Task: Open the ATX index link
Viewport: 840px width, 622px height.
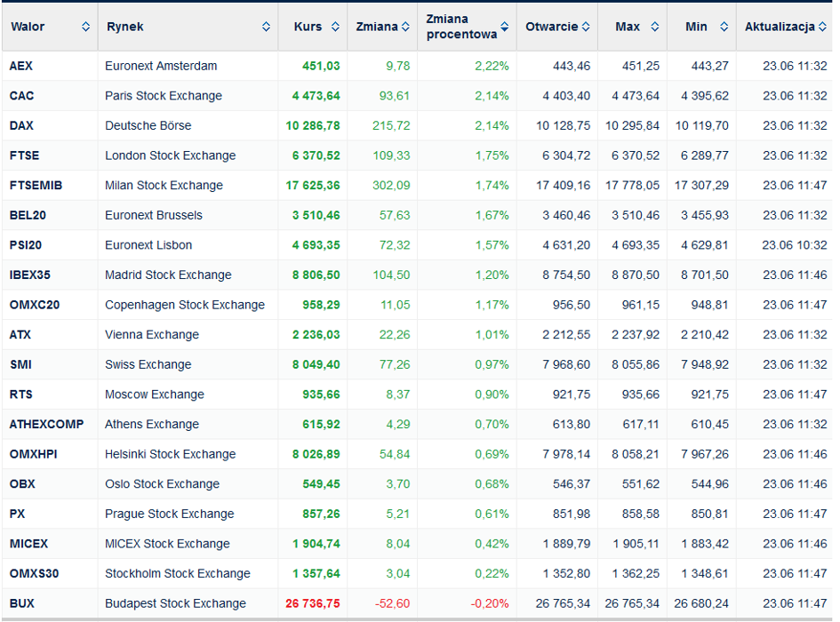Action: point(20,335)
